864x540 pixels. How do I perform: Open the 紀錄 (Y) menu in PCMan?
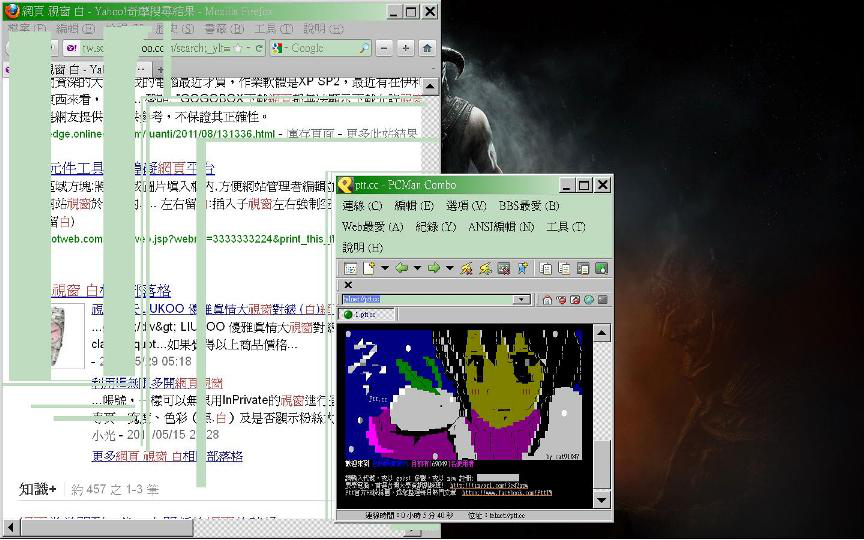click(436, 227)
